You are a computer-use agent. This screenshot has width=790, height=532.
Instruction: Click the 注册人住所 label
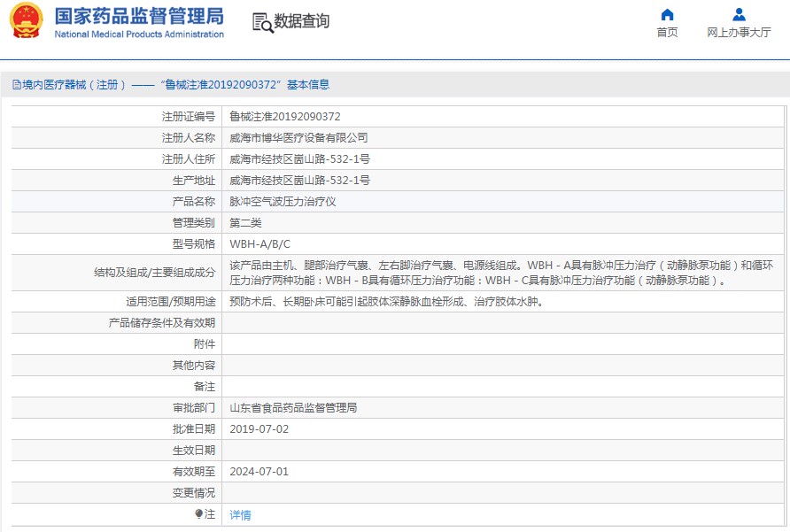(x=189, y=158)
